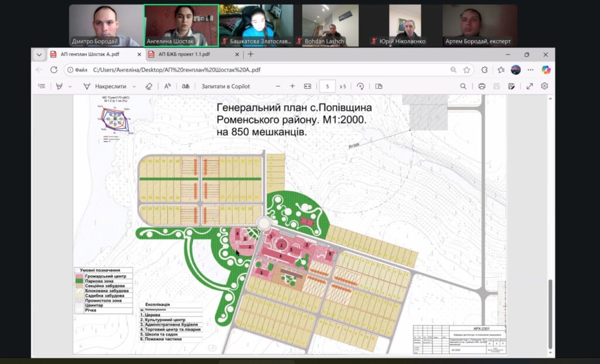Toggle the page view layout button
This screenshot has width=600, height=364.
[379, 86]
